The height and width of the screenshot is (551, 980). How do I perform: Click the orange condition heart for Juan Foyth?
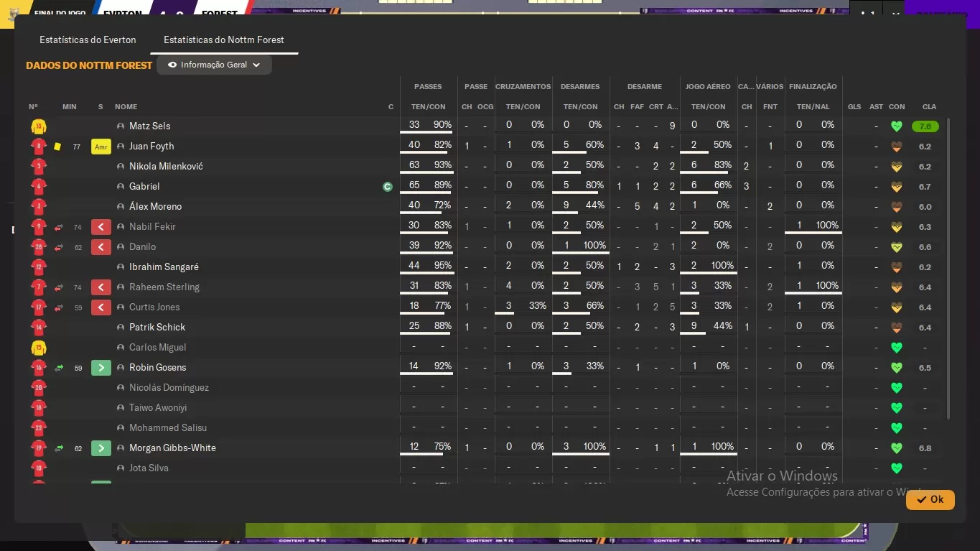[896, 147]
